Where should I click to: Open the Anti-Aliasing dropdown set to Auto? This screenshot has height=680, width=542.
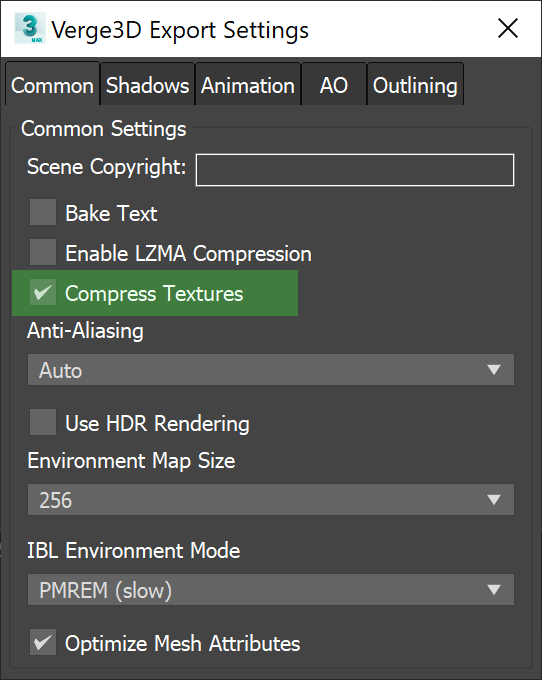point(271,370)
